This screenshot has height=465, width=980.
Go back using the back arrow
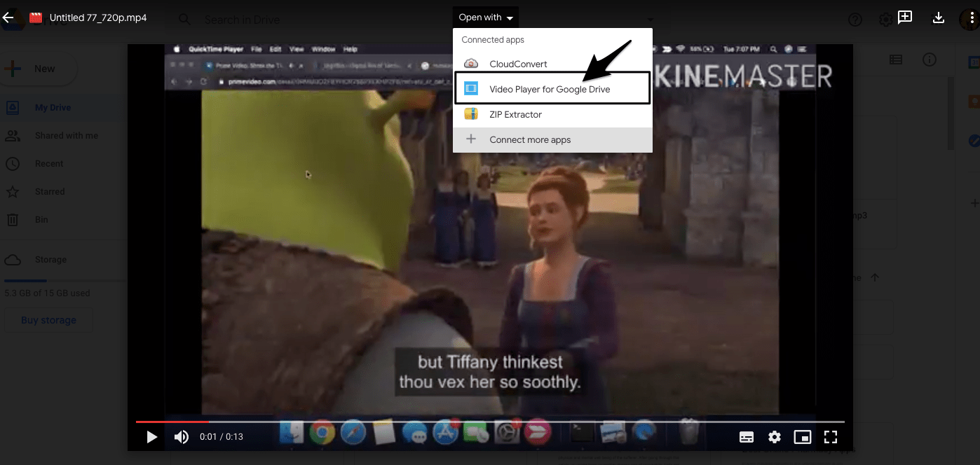pyautogui.click(x=10, y=18)
